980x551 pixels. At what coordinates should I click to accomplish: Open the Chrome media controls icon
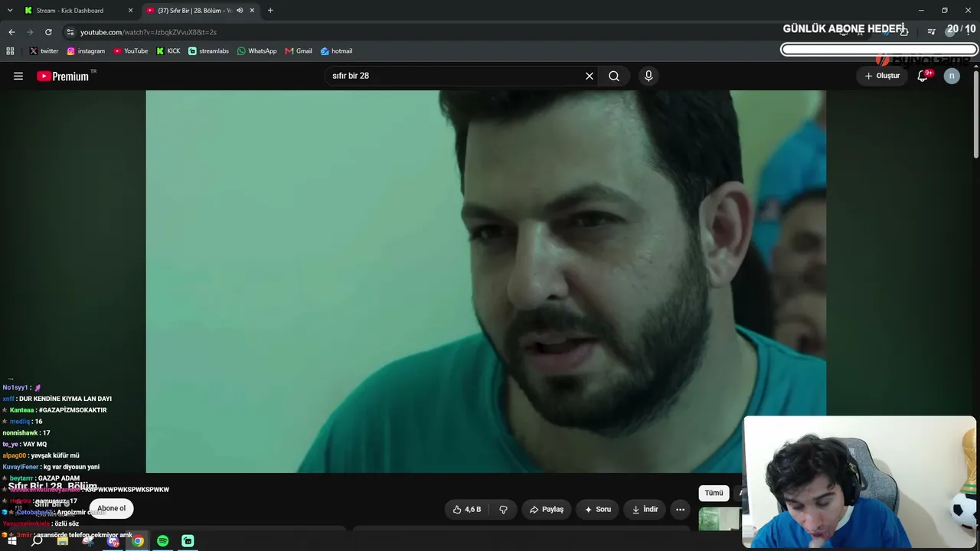pos(931,32)
